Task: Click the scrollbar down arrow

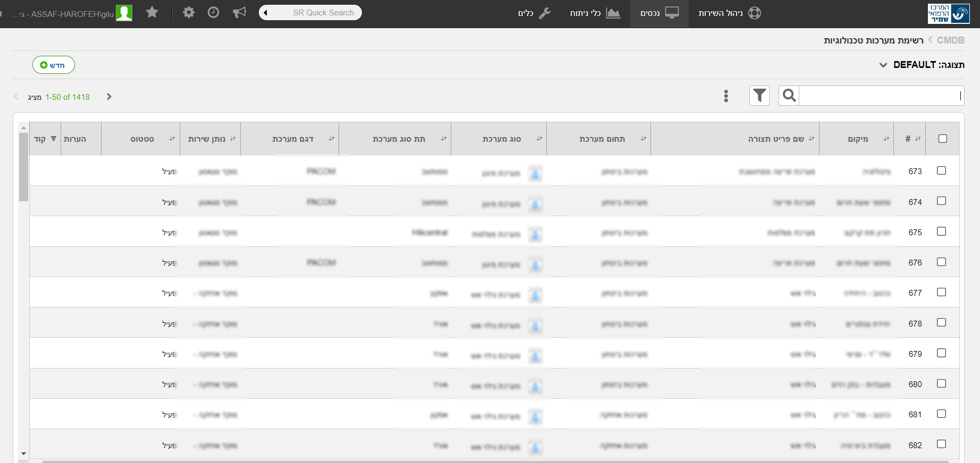Action: (x=23, y=453)
